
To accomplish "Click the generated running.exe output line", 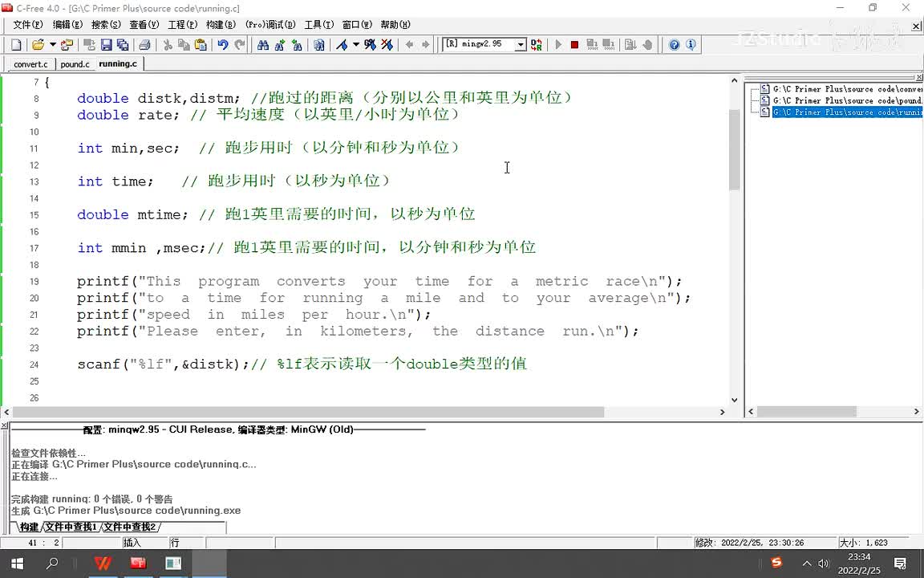I will [126, 511].
